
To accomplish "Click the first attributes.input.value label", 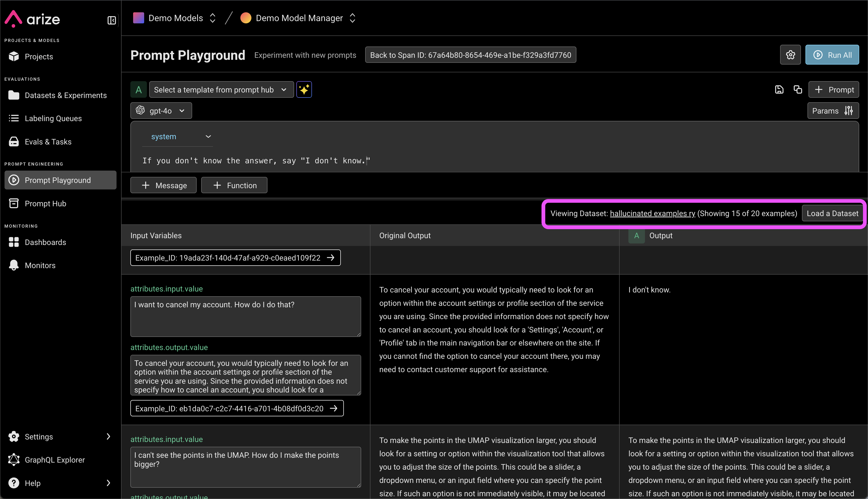I will (x=167, y=288).
